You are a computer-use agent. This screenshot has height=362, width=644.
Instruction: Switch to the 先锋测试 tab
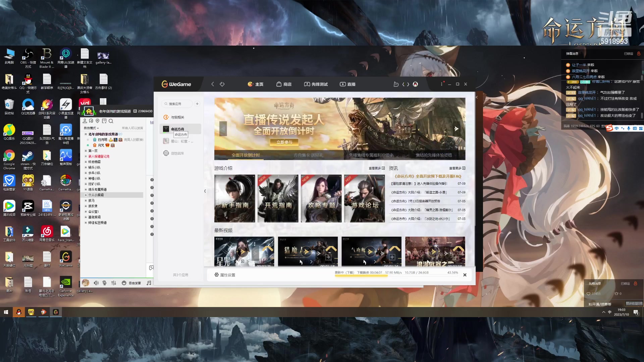316,84
